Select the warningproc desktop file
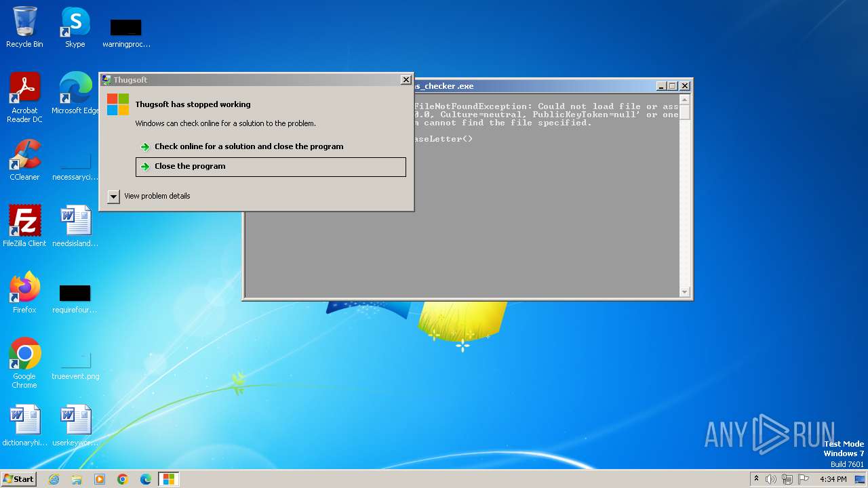 click(x=126, y=33)
